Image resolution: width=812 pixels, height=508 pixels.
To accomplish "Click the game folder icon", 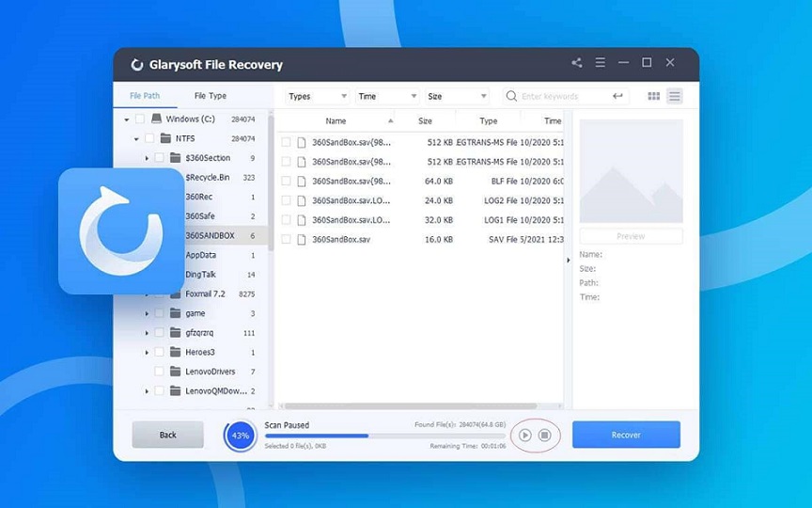I will (x=176, y=313).
